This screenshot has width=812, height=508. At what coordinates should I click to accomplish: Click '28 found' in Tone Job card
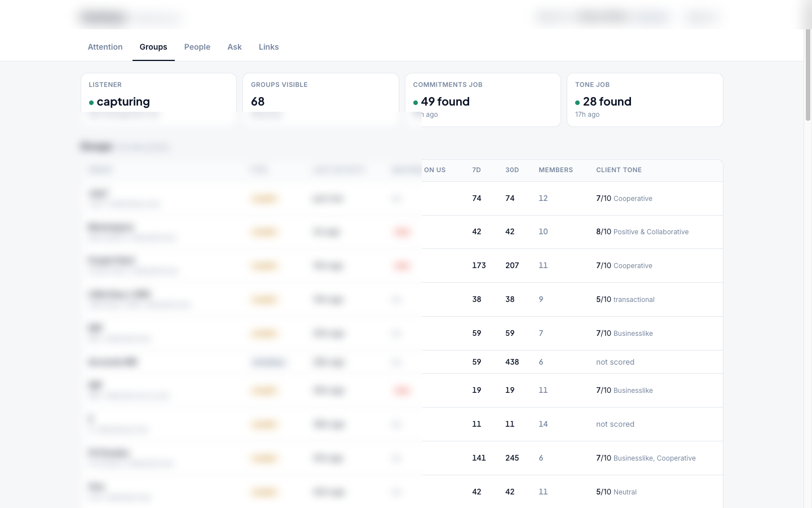pyautogui.click(x=603, y=102)
